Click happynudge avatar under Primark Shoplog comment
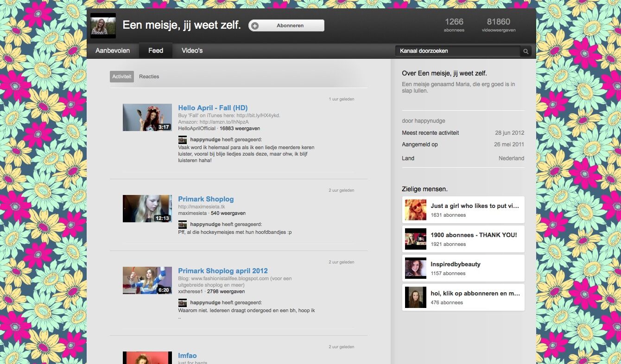Image resolution: width=621 pixels, height=364 pixels. (183, 224)
